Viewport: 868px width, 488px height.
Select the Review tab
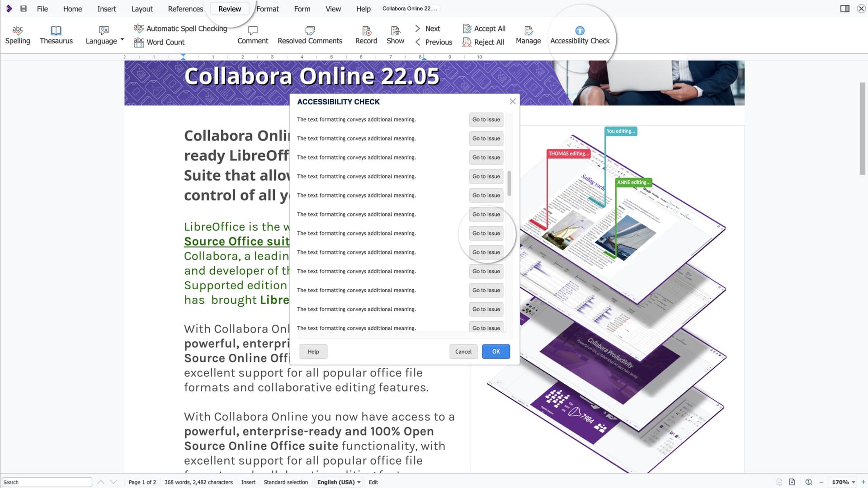pos(230,9)
